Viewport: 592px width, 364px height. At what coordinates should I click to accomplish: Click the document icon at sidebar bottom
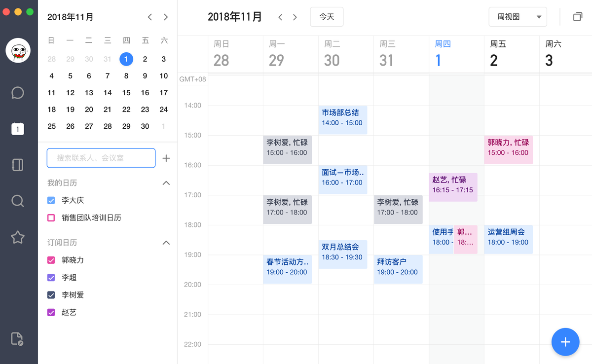[17, 339]
